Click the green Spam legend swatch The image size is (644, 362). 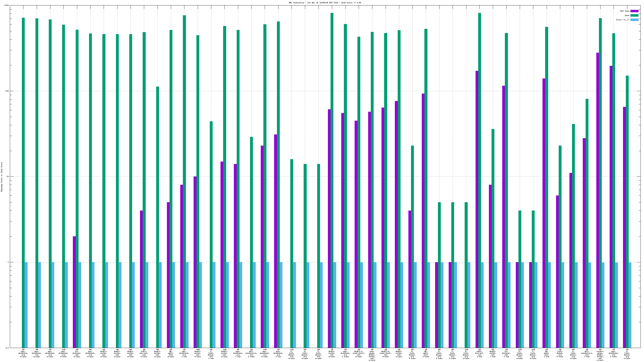634,15
